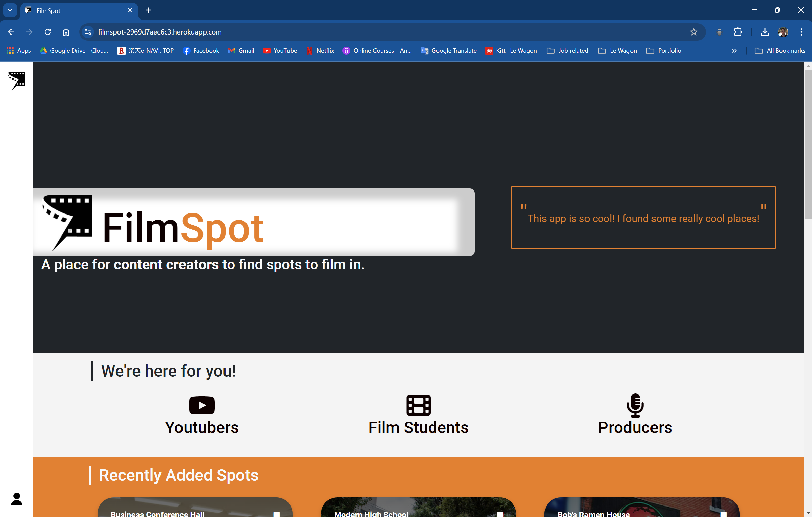Toggle bookmark on Bob's Ramen House card
812x517 pixels.
click(x=723, y=514)
